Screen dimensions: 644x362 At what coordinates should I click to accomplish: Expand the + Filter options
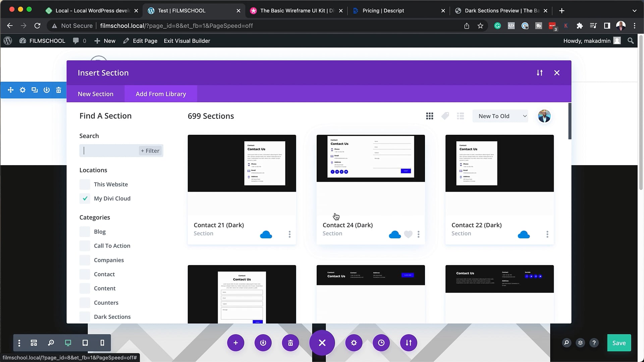click(x=150, y=151)
